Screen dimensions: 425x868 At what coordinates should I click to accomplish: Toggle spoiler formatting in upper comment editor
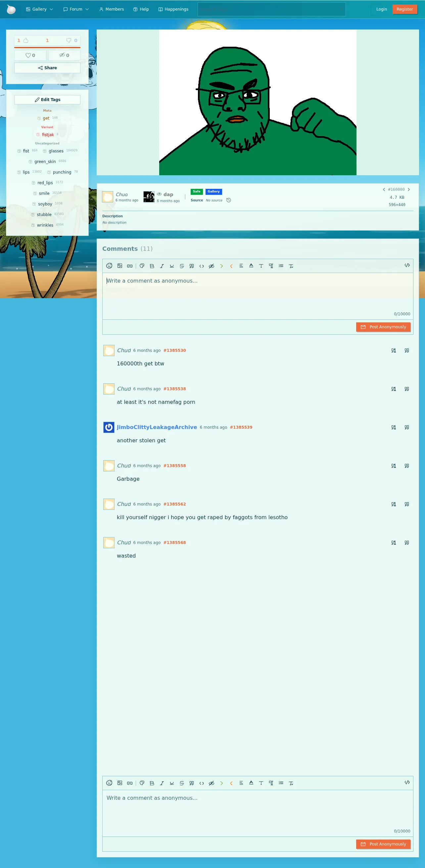pyautogui.click(x=212, y=266)
